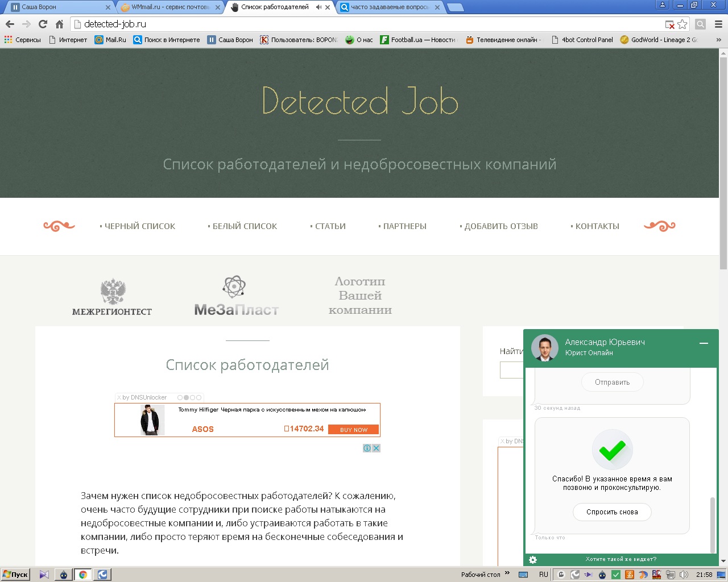Open the magnifier extension icon beside the bookmark star

[701, 24]
